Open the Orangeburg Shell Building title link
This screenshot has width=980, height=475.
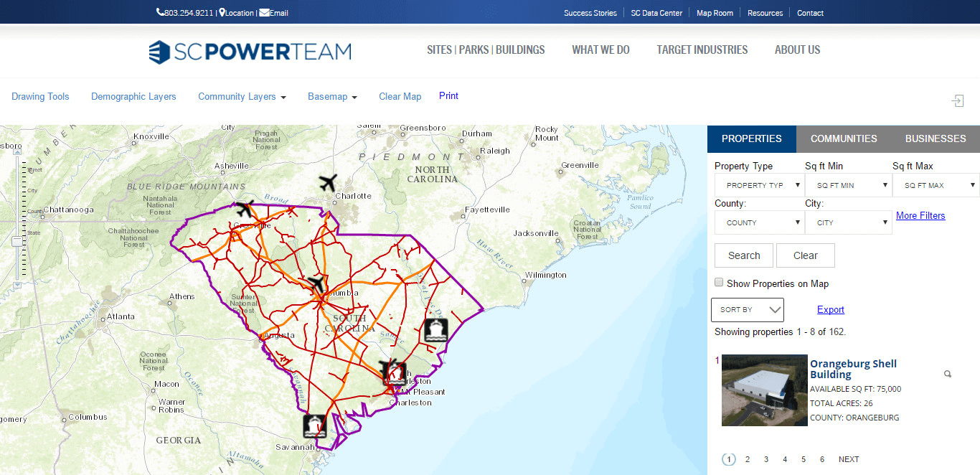[x=853, y=369]
